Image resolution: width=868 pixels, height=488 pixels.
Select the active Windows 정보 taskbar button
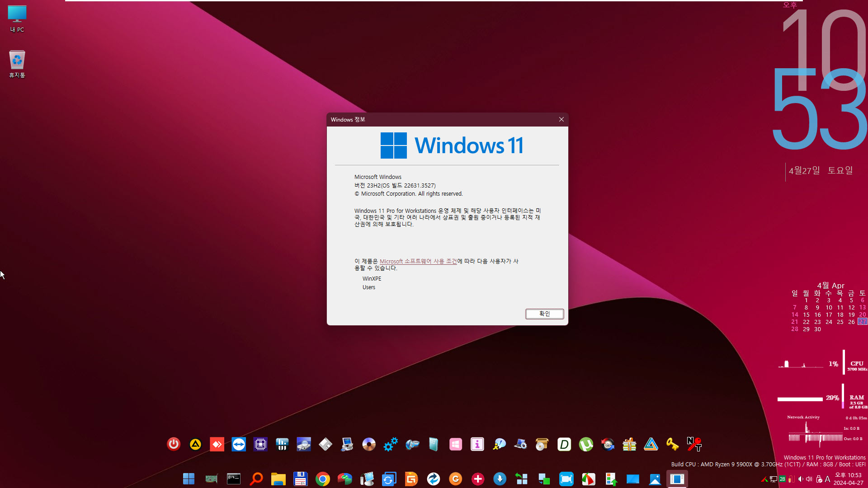click(x=677, y=479)
